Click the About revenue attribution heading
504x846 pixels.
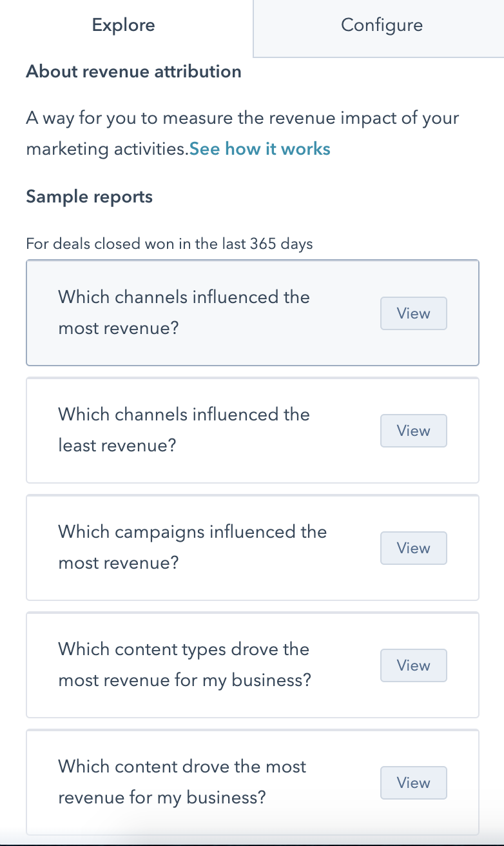click(x=133, y=72)
